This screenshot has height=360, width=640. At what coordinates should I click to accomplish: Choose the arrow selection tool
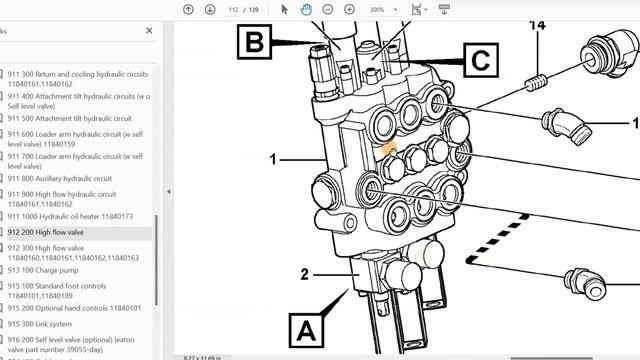click(284, 9)
